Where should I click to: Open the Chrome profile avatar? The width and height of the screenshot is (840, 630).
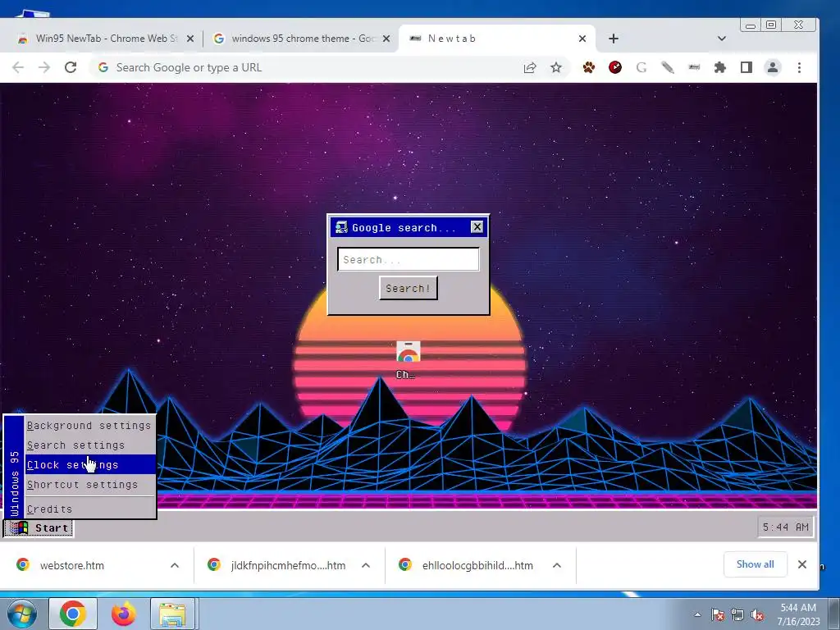tap(773, 67)
